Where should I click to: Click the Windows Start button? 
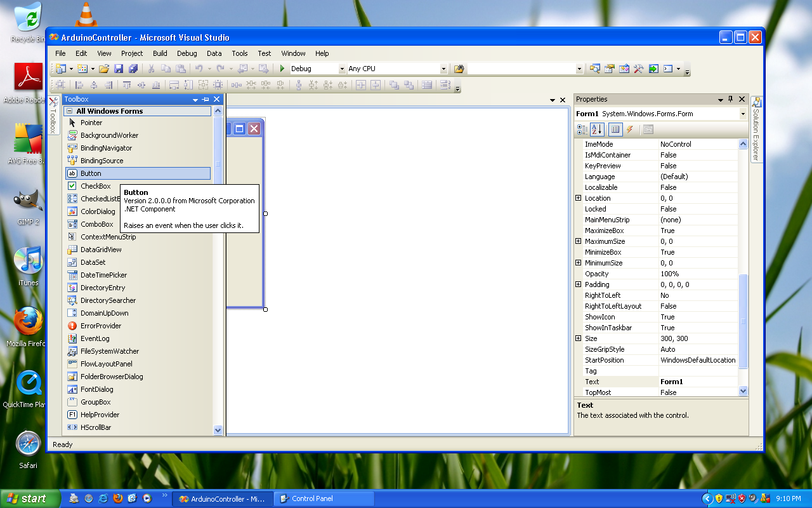point(30,498)
